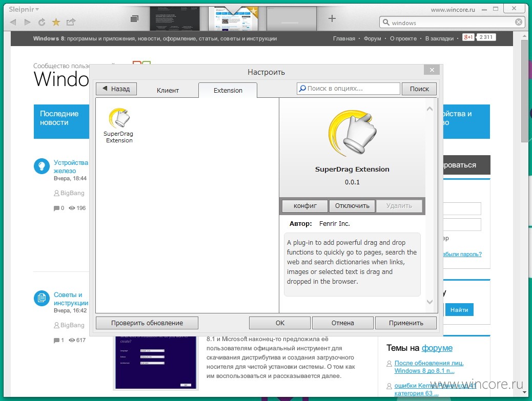Open the ошибки Kernel Power forum link
Screen dimensions: 532x401
435,389
